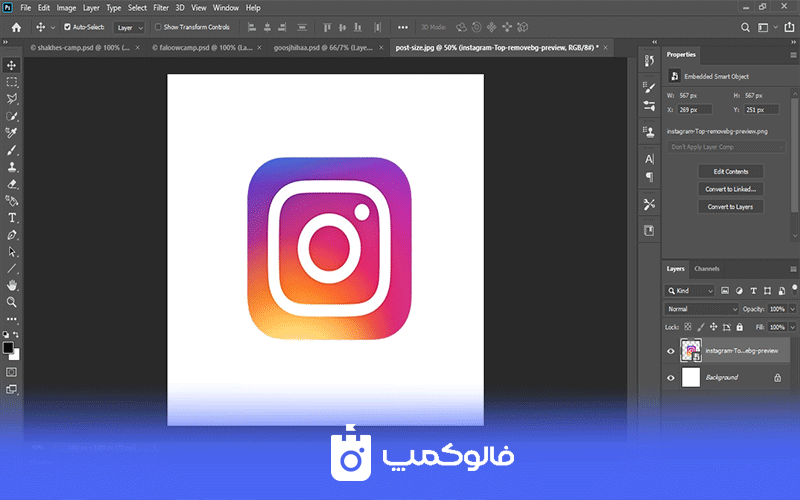The width and height of the screenshot is (800, 500).
Task: Change screen mode icon in tools panel
Action: click(11, 389)
